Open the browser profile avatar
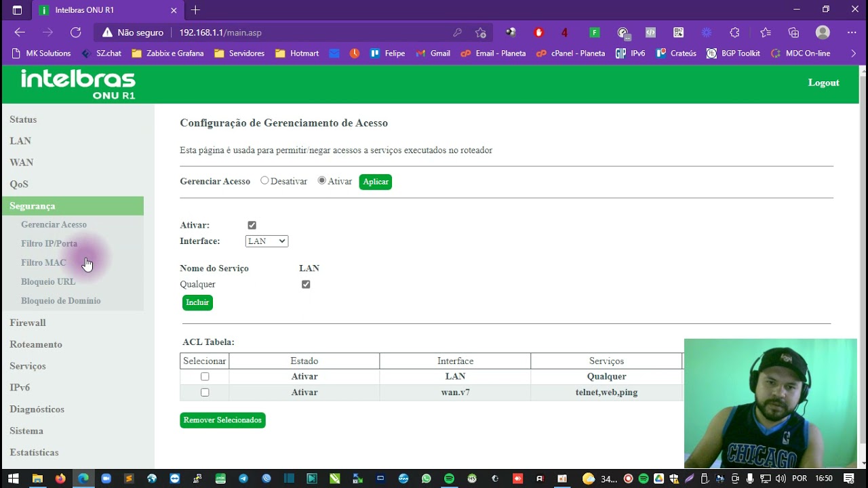Viewport: 868px width, 488px height. coord(823,33)
